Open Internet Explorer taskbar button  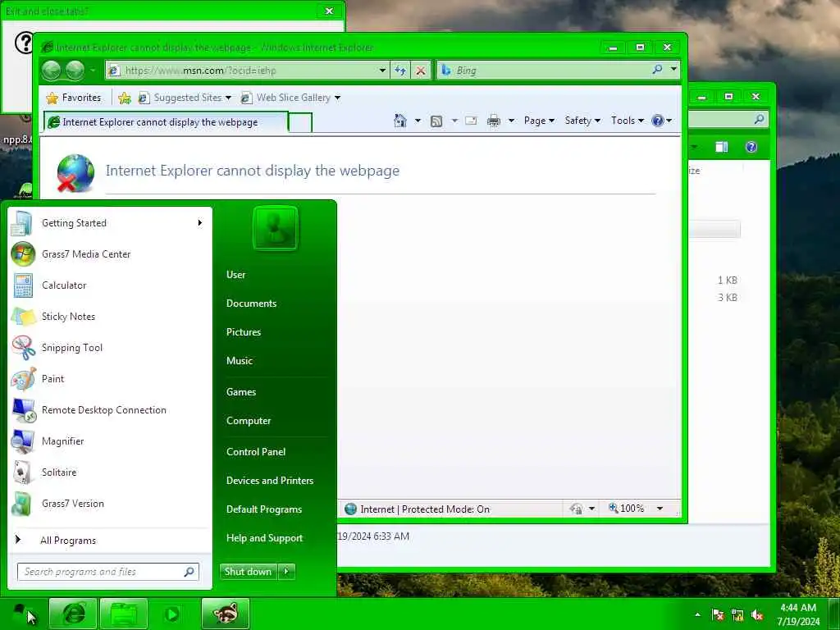point(73,614)
